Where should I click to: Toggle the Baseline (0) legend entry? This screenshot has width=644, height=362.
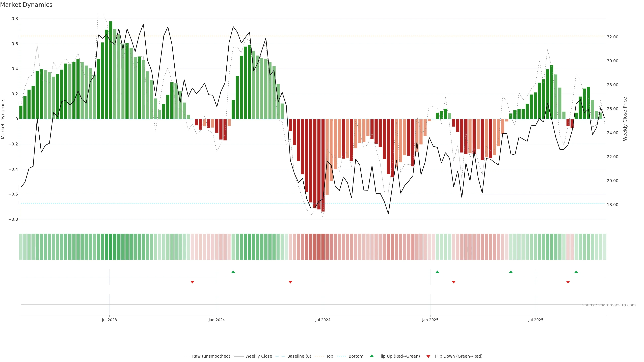[x=299, y=356]
